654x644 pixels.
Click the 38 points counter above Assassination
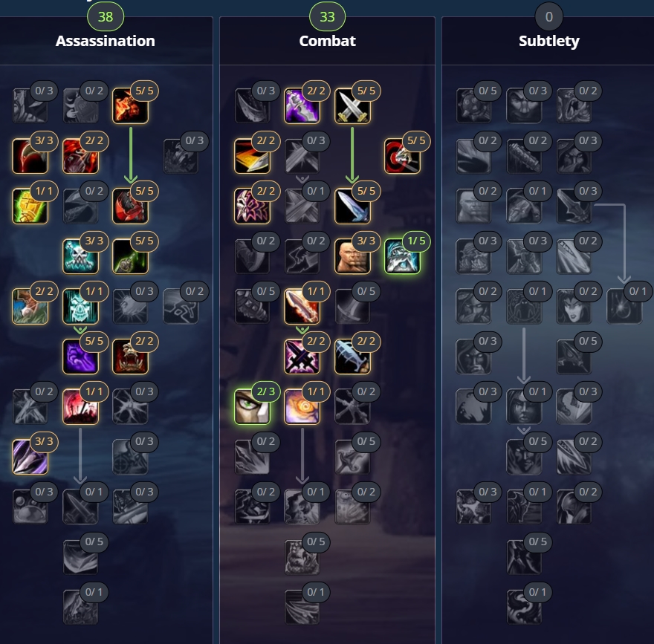[106, 16]
